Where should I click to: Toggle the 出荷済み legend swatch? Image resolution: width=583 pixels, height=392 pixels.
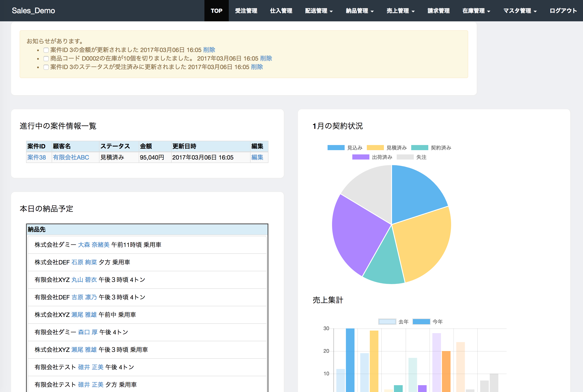tap(361, 157)
